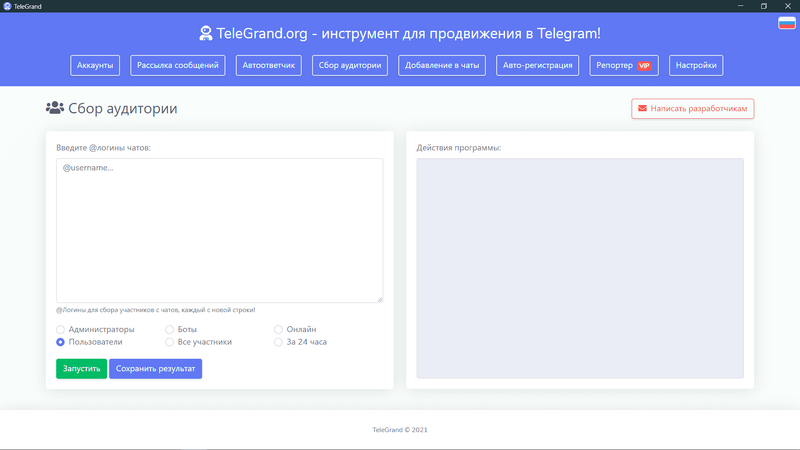Click the green Запустить button

click(x=82, y=368)
